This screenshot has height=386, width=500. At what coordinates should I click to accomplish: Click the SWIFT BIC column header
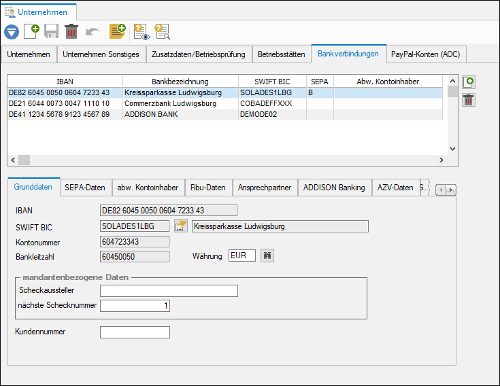pos(272,81)
